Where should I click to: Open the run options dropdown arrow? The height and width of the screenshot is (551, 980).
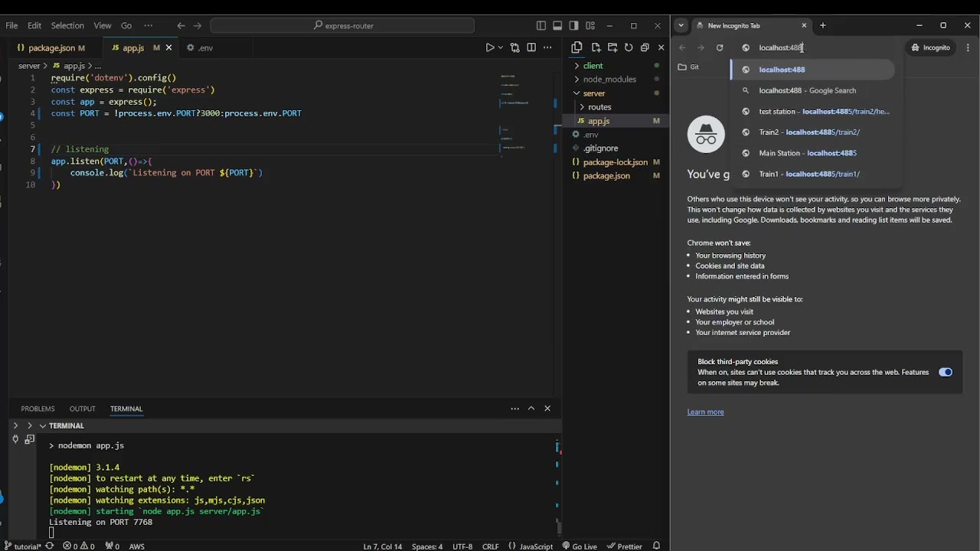(501, 47)
